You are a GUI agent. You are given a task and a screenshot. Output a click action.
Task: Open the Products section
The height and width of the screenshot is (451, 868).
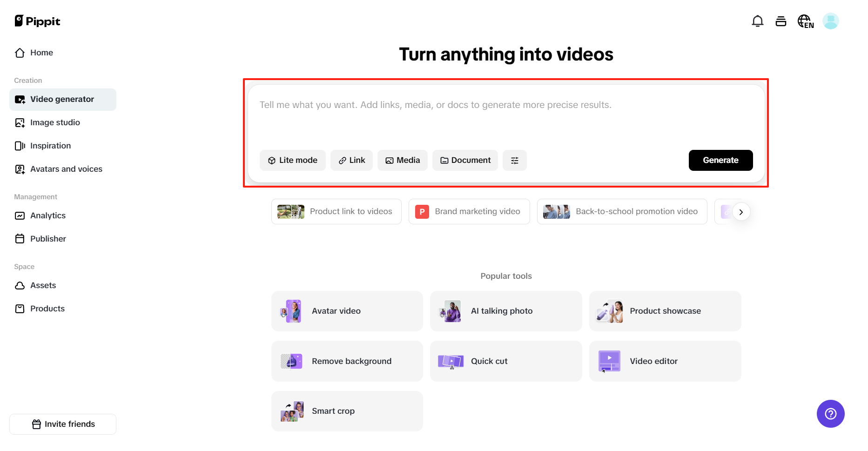pos(47,308)
